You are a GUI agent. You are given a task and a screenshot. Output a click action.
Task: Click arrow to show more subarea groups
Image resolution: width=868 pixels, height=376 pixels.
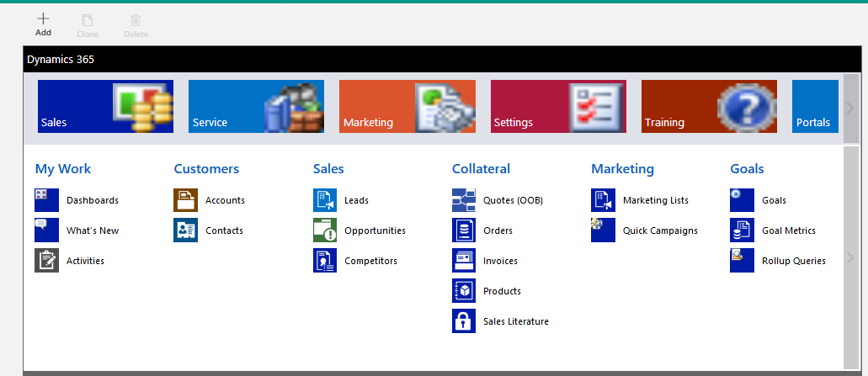851,257
